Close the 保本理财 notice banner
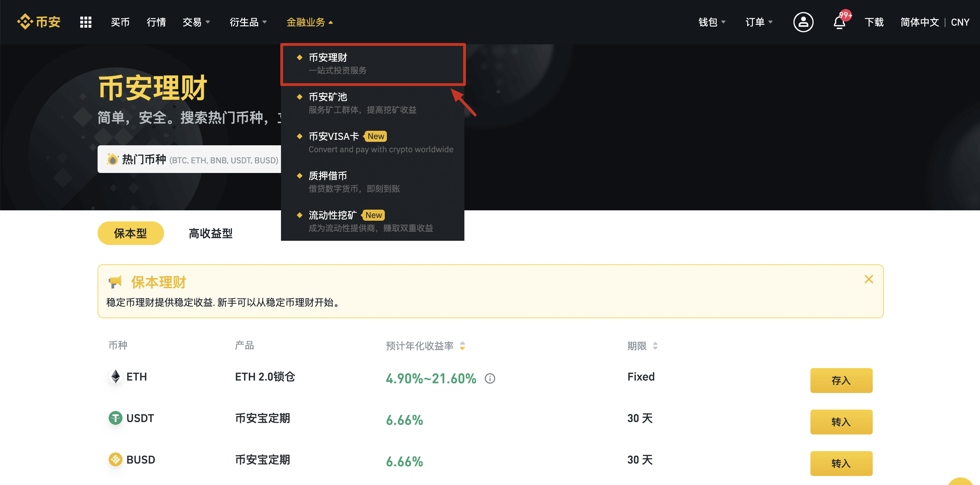The image size is (980, 485). coord(869,279)
